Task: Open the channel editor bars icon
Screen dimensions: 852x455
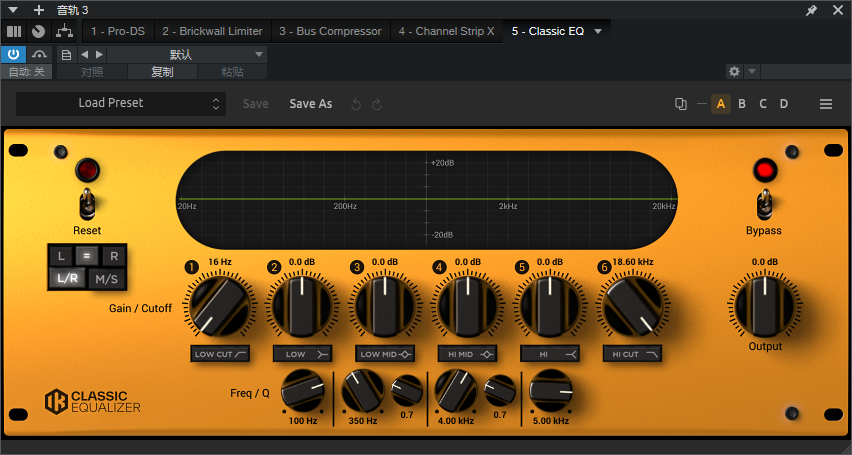Action: (x=14, y=32)
